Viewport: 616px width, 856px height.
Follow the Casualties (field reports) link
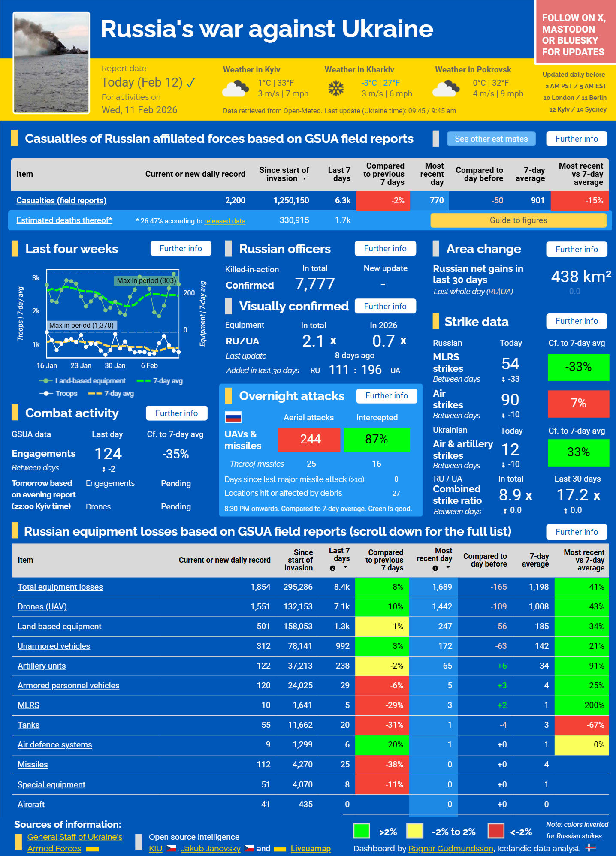(x=61, y=200)
